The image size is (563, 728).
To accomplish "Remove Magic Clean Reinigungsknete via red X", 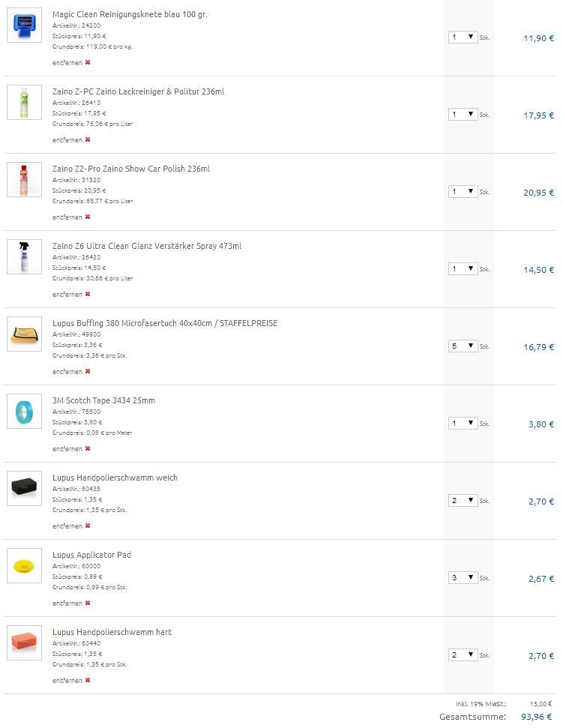I will (88, 63).
